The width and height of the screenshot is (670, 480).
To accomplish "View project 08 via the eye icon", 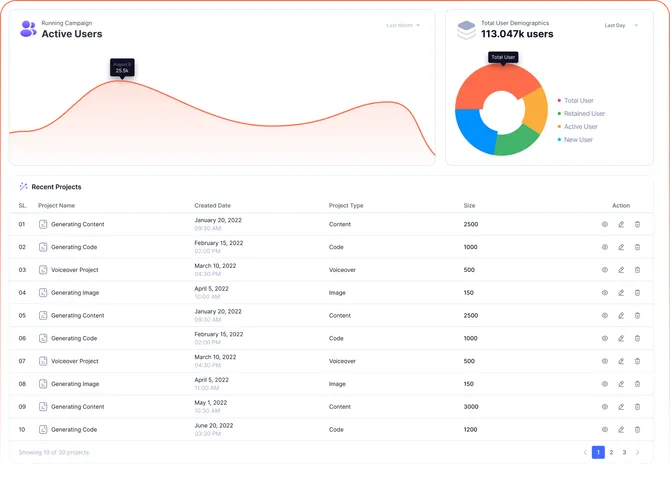I will click(605, 384).
